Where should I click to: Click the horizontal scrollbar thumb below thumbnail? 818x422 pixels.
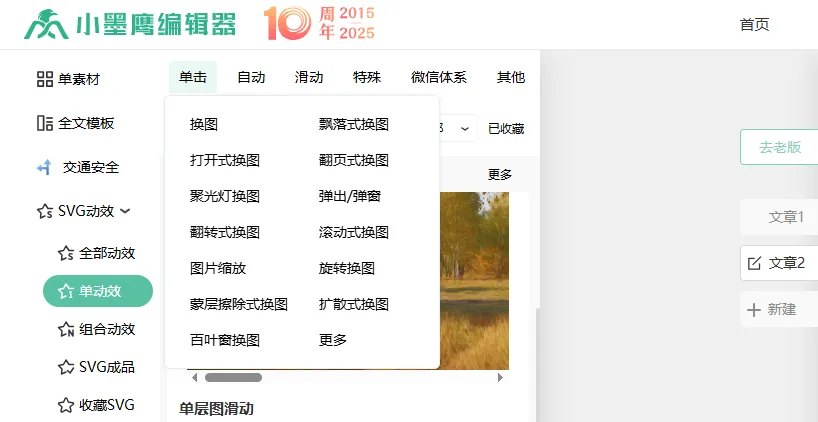click(233, 377)
